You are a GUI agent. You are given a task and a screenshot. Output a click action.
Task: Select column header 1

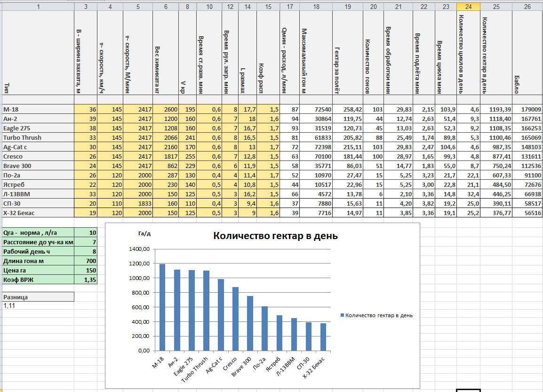(38, 7)
